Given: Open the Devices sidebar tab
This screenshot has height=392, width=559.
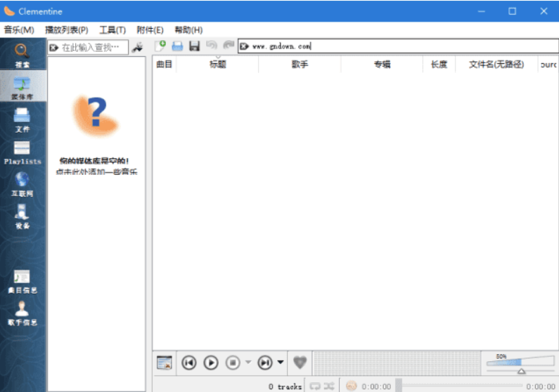Looking at the screenshot, I should pyautogui.click(x=22, y=216).
